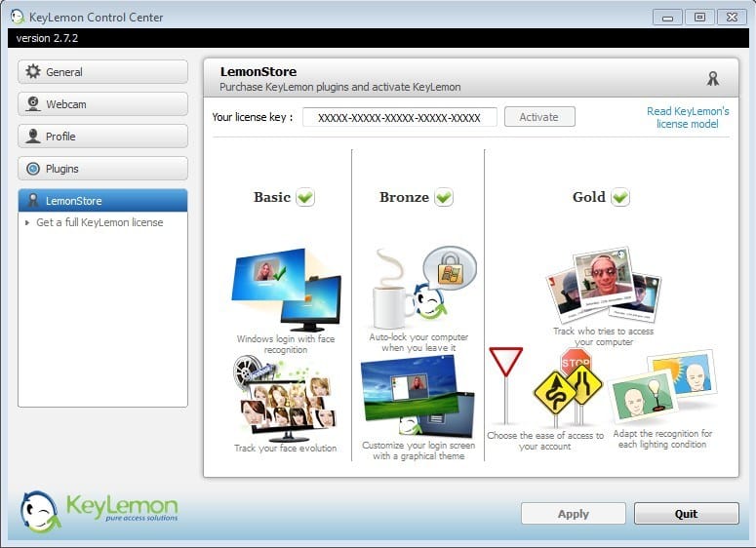This screenshot has width=756, height=548.
Task: Click the Apply button
Action: pos(574,514)
